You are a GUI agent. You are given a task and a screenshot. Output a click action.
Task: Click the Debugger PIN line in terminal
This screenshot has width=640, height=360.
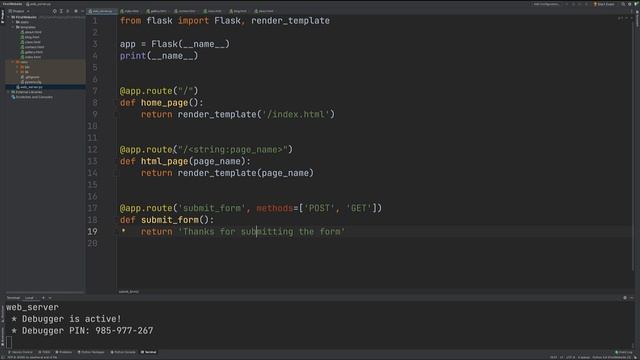pos(82,331)
